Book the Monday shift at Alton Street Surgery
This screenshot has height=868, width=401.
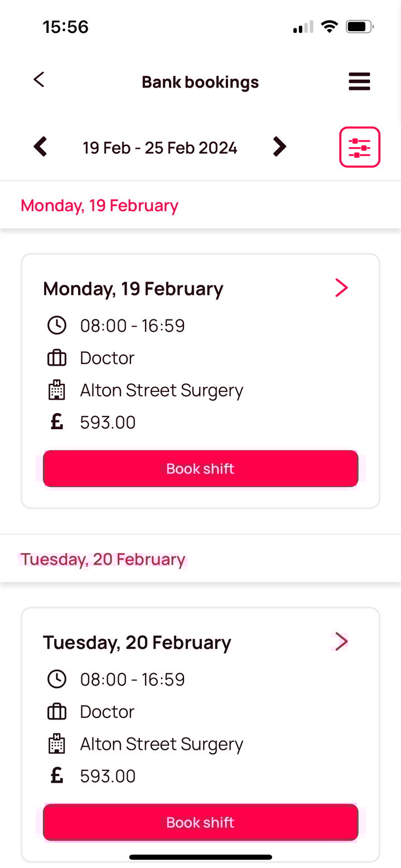pos(200,468)
